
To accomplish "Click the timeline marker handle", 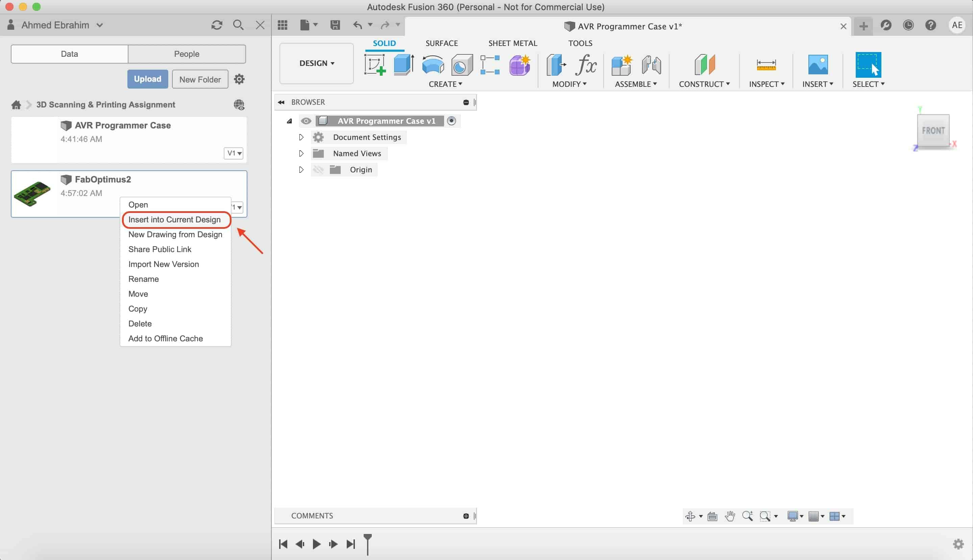I will click(368, 544).
